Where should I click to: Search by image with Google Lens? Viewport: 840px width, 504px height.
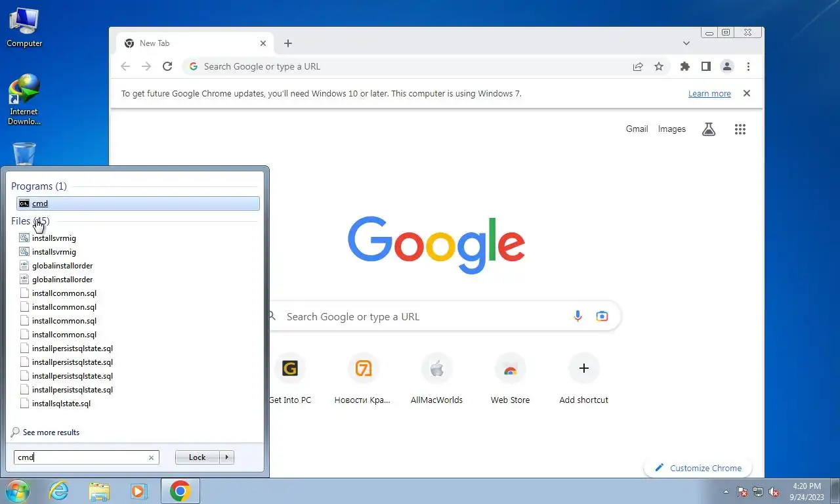pos(602,316)
